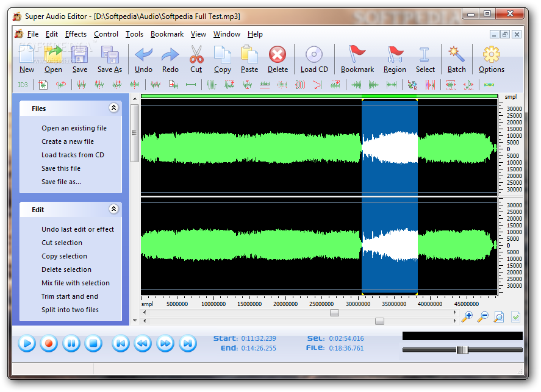
Task: Click the Redo arrow icon
Action: 170,54
